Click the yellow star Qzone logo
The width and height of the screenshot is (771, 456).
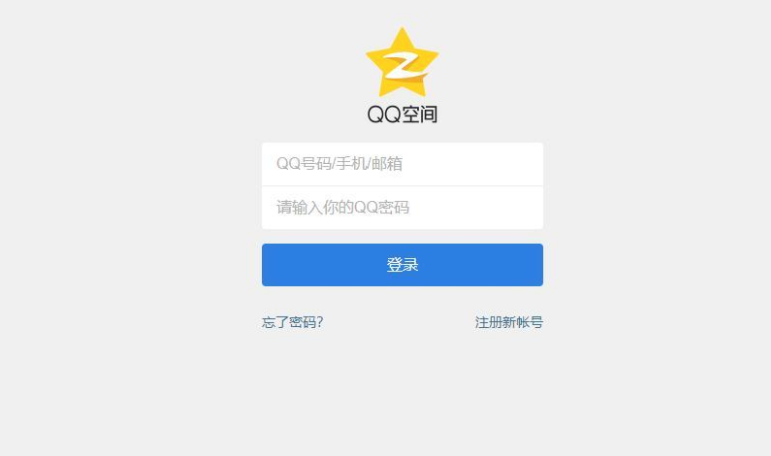pos(402,62)
